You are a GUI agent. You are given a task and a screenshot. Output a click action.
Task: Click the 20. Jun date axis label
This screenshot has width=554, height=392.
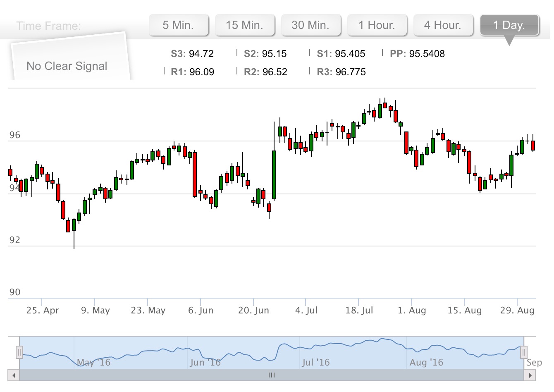click(253, 311)
